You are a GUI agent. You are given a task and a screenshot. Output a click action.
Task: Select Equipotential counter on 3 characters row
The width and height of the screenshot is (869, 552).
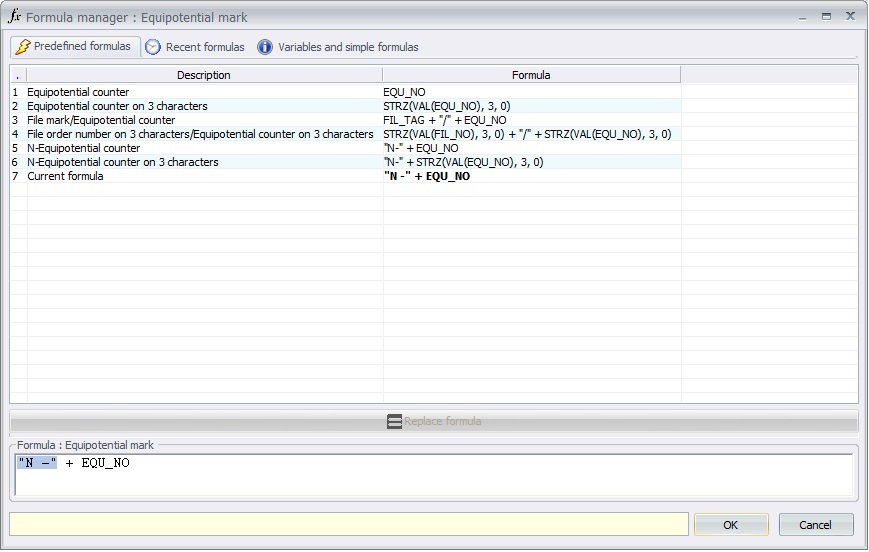coord(117,106)
